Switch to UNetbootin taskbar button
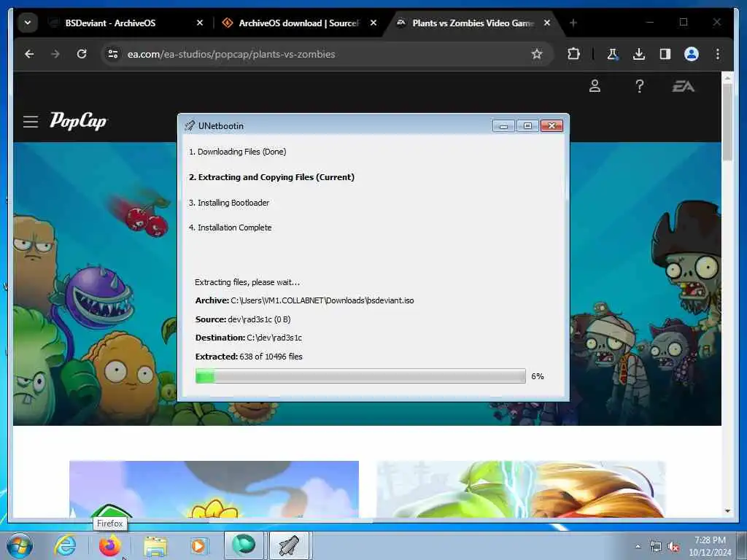Screen dimensions: 747x560 (289, 545)
